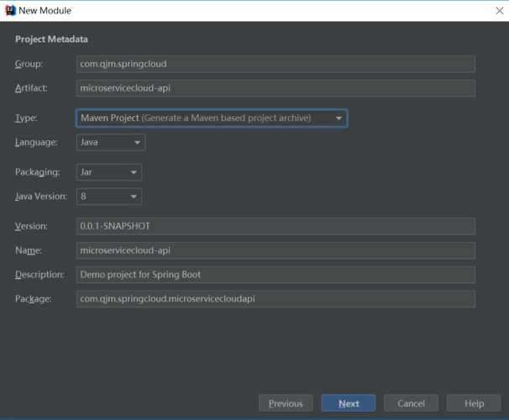Viewport: 509px width, 420px height.
Task: Open the Type dropdown showing Maven Project
Action: pos(212,118)
